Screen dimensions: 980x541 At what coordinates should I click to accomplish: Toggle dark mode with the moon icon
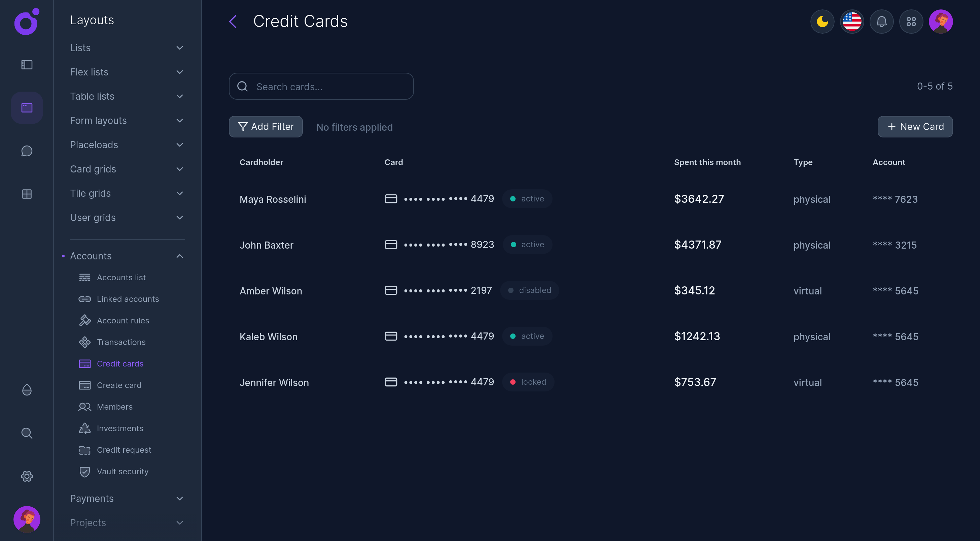point(822,21)
